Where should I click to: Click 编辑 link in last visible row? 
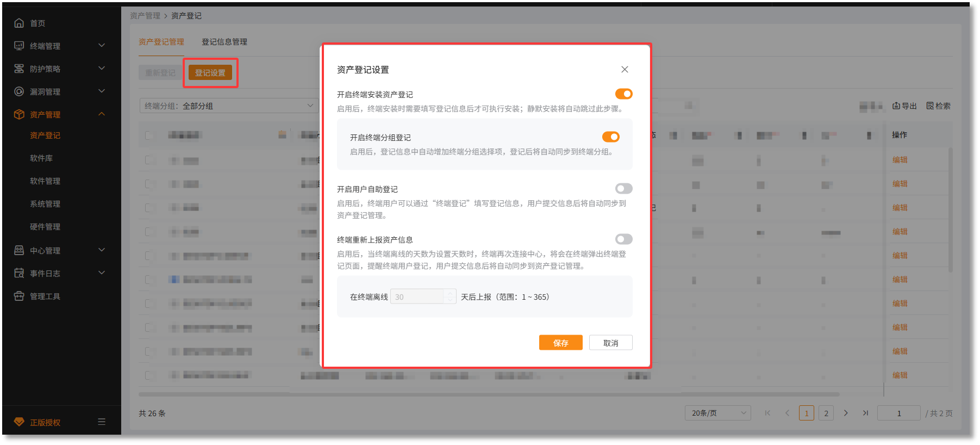point(900,375)
